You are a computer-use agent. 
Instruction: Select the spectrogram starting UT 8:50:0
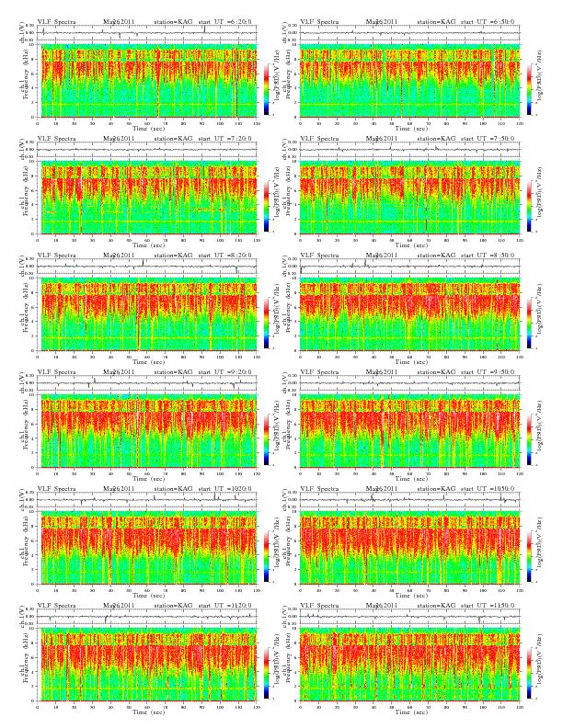[410, 314]
